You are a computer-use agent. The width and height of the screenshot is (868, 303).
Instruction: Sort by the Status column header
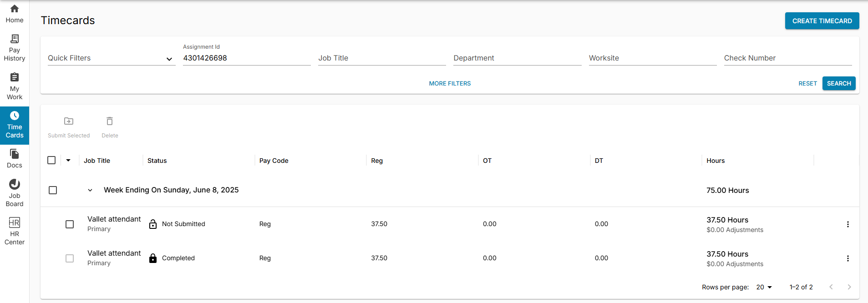tap(157, 161)
